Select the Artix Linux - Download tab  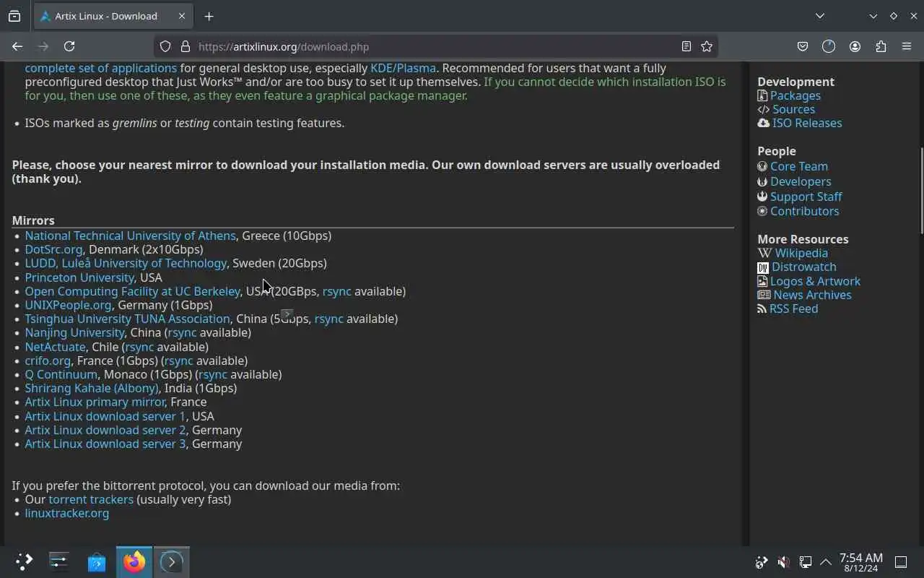click(113, 16)
